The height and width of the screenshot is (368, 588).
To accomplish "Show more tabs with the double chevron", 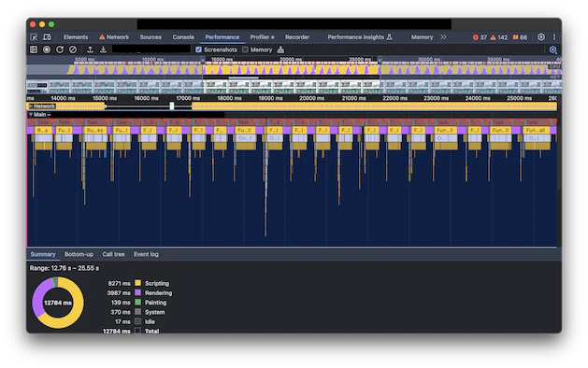I will click(443, 37).
